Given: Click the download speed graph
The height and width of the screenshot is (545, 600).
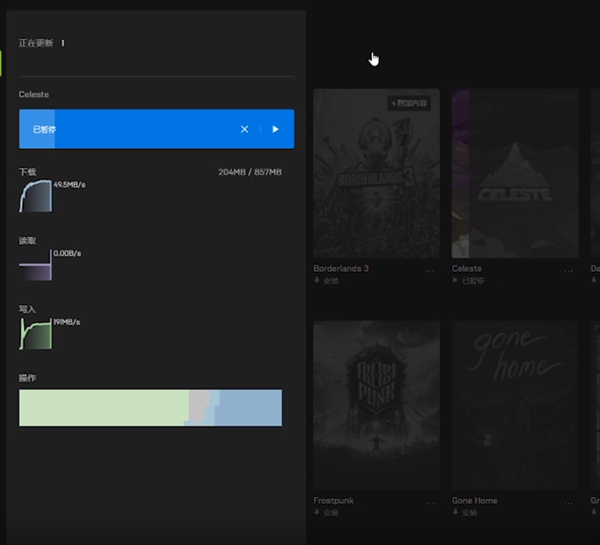Looking at the screenshot, I should point(35,196).
